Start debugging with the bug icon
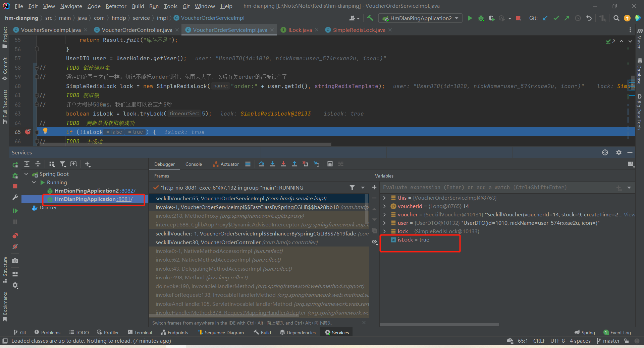The image size is (644, 348). pyautogui.click(x=481, y=18)
